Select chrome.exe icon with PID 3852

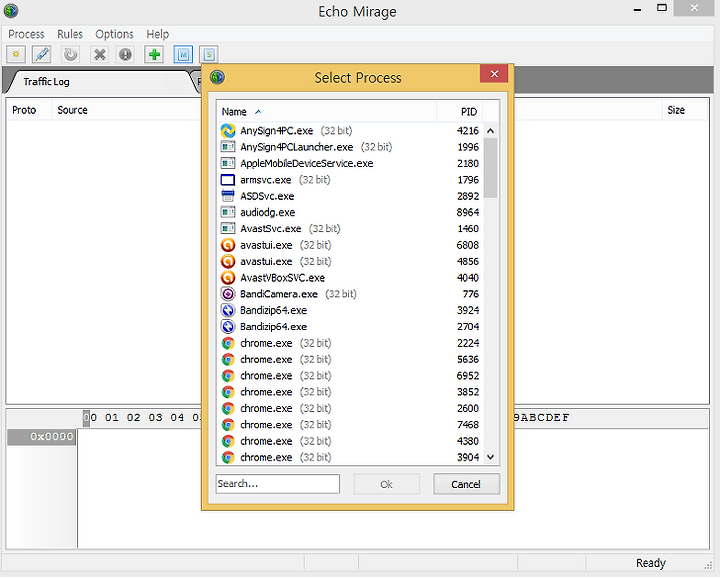point(228,392)
